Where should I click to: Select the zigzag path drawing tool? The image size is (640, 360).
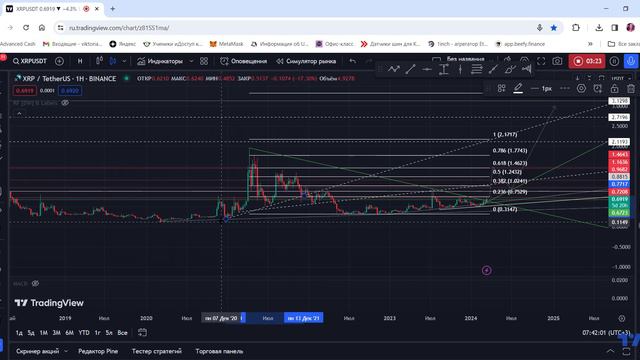[394, 69]
